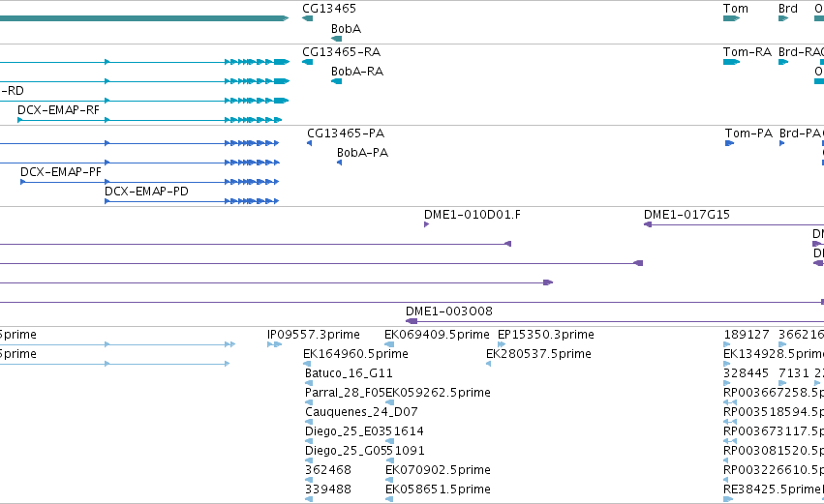
Task: Click the EK059262.5prime EST label
Action: [438, 393]
